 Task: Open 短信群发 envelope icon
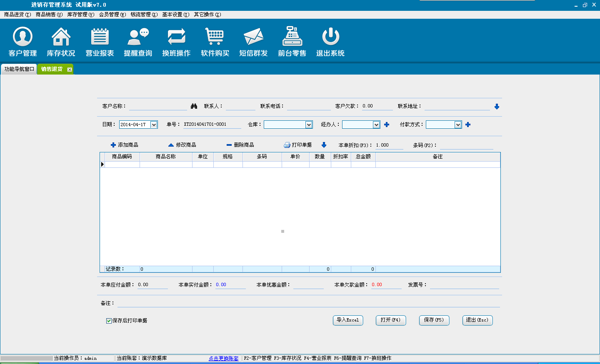coord(253,37)
